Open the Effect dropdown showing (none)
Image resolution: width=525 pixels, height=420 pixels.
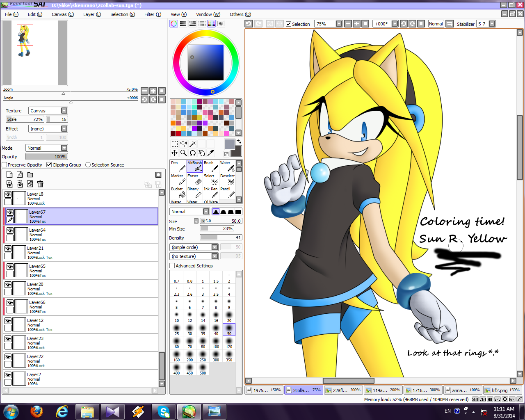48,129
